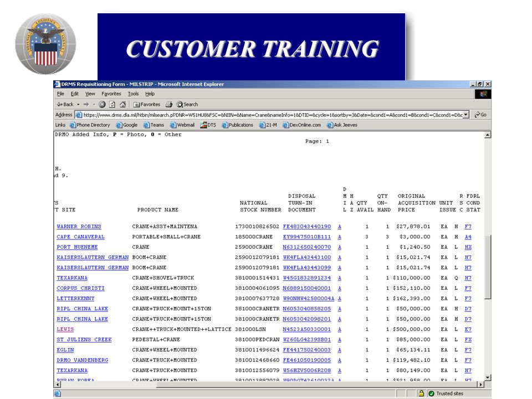Screen dimensions: 532x399
Task: Click the vertical scrollbar thumb
Action: [x=488, y=267]
